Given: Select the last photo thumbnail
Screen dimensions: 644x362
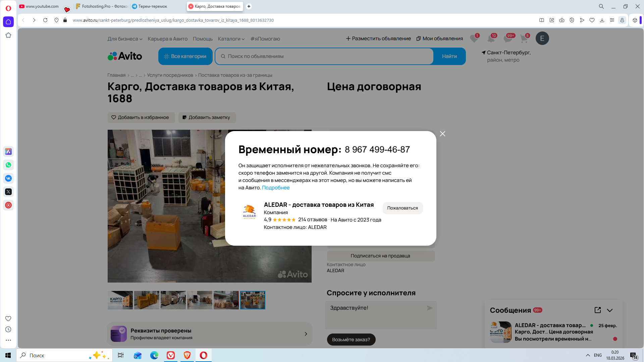Looking at the screenshot, I should (x=253, y=300).
